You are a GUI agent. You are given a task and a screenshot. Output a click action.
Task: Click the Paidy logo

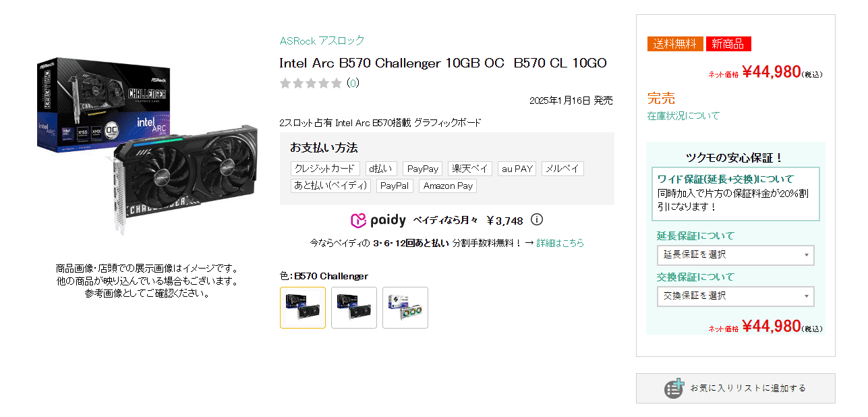click(378, 221)
